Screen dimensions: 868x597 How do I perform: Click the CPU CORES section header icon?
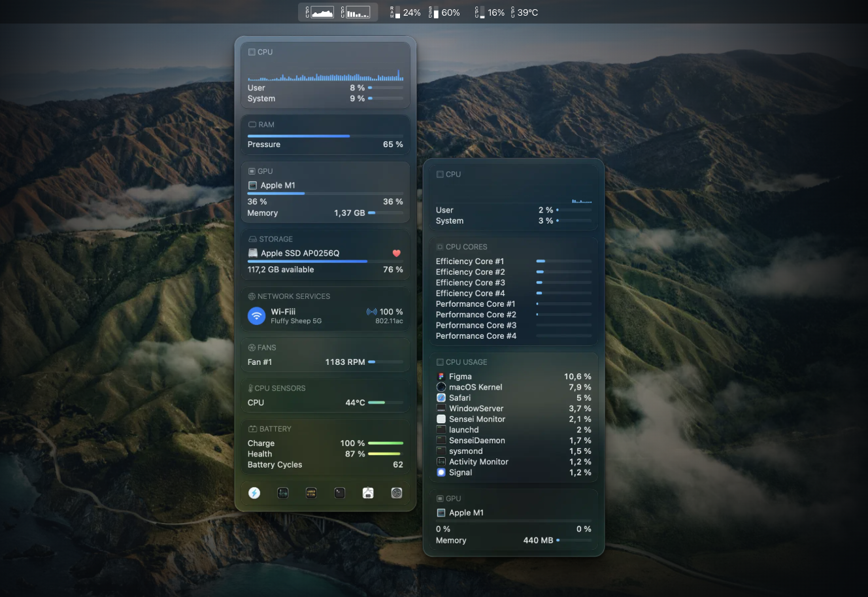click(440, 247)
